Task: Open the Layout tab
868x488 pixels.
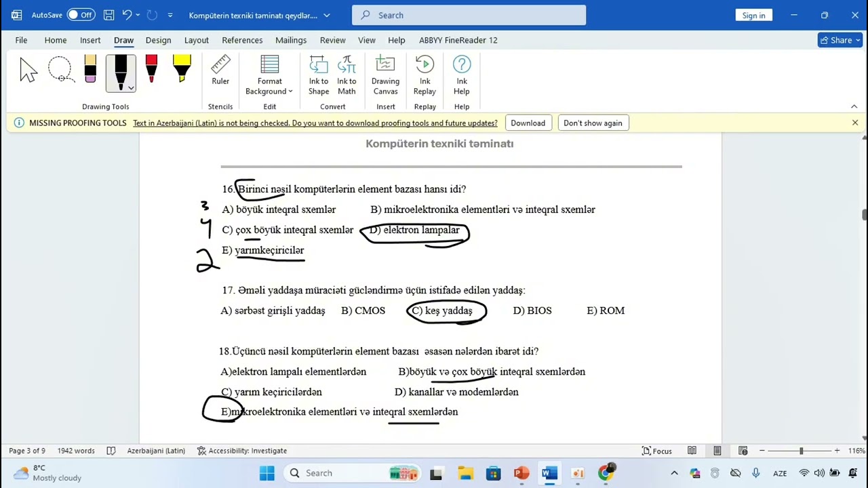Action: 197,40
